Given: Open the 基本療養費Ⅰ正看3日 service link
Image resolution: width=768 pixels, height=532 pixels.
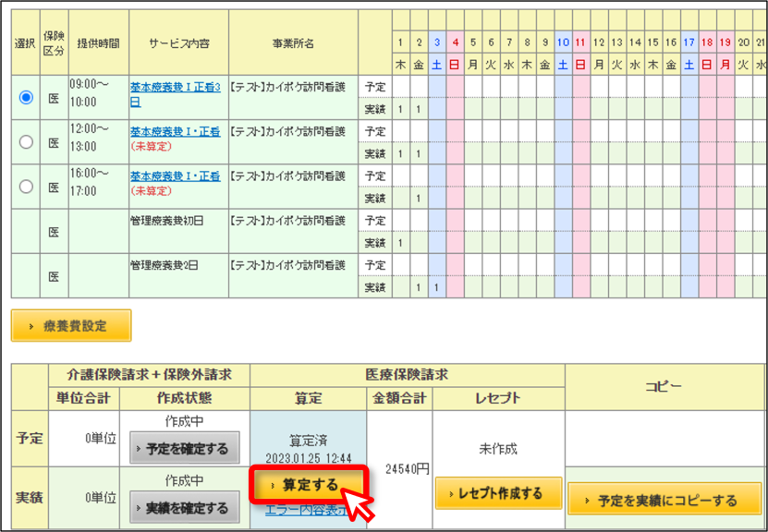Looking at the screenshot, I should [x=175, y=94].
